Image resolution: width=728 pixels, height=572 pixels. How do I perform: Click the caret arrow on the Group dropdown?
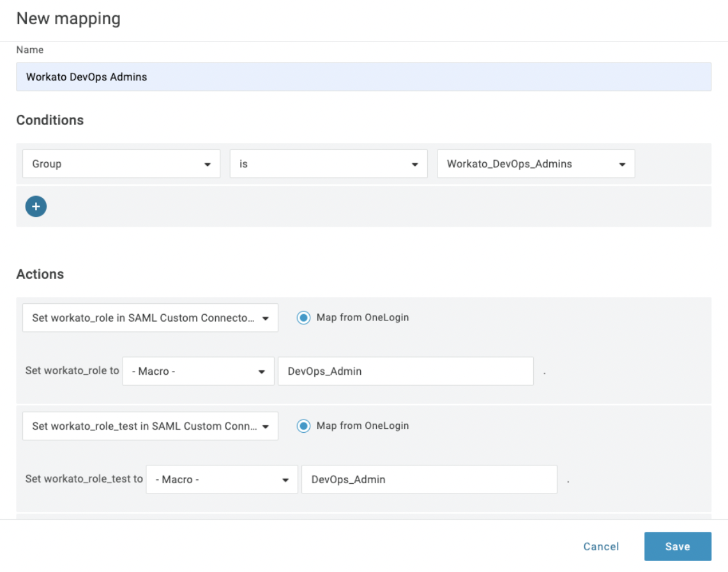click(x=208, y=165)
